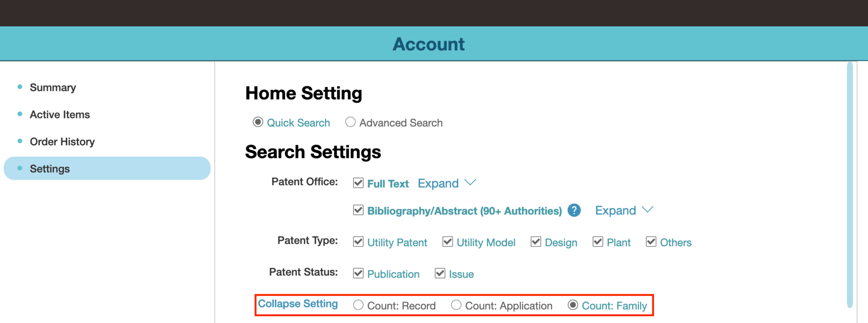Open Order History in the sidebar
The height and width of the screenshot is (323, 868).
coord(62,142)
